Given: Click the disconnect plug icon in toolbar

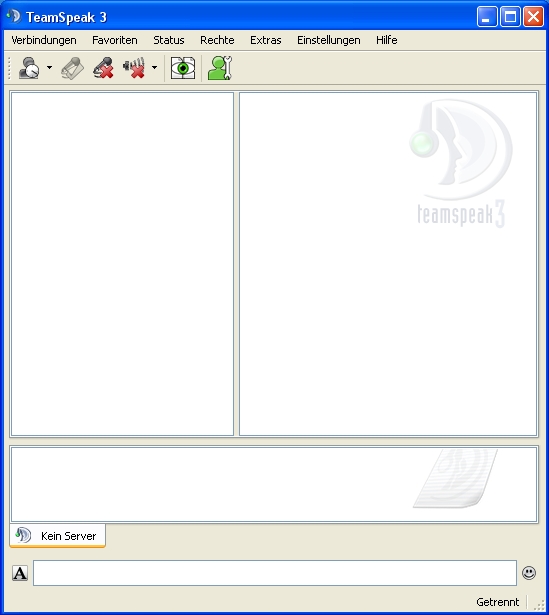Looking at the screenshot, I should [73, 68].
